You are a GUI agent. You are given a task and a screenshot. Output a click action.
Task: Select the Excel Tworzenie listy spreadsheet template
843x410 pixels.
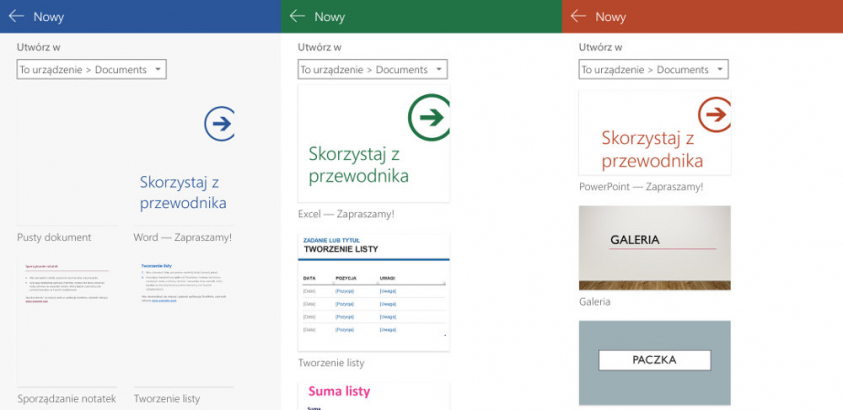(373, 290)
